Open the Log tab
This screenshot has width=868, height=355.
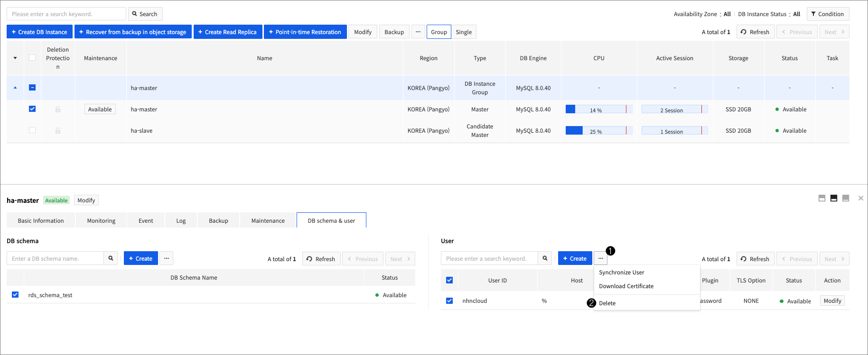181,220
